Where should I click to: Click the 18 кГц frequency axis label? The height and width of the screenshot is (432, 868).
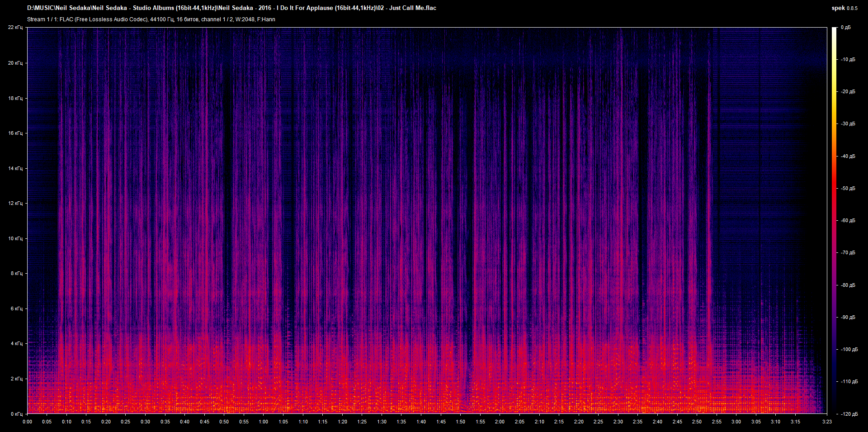15,98
